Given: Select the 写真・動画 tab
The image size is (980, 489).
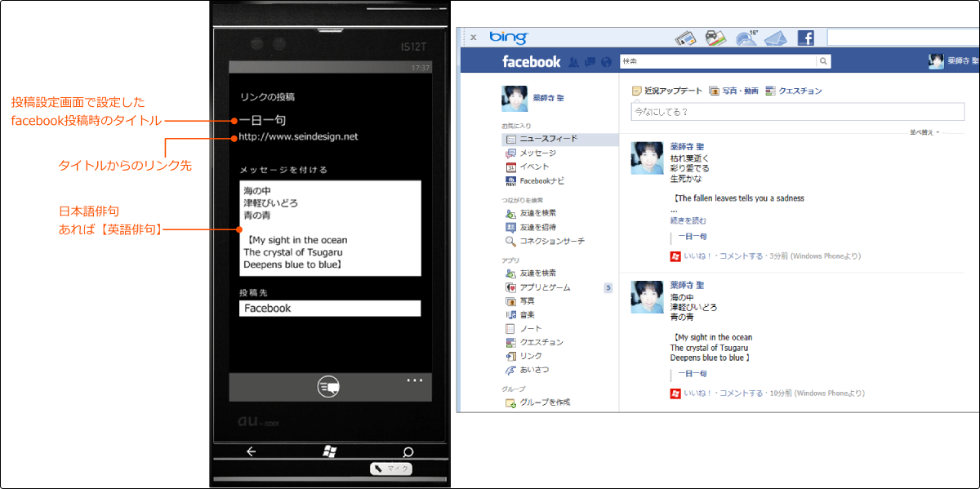Looking at the screenshot, I should pyautogui.click(x=733, y=91).
